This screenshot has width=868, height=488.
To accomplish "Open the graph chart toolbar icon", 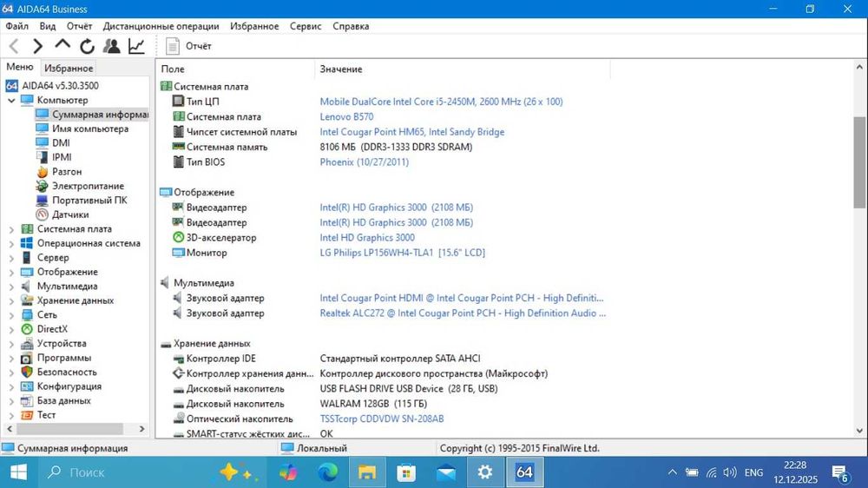I will (x=136, y=46).
